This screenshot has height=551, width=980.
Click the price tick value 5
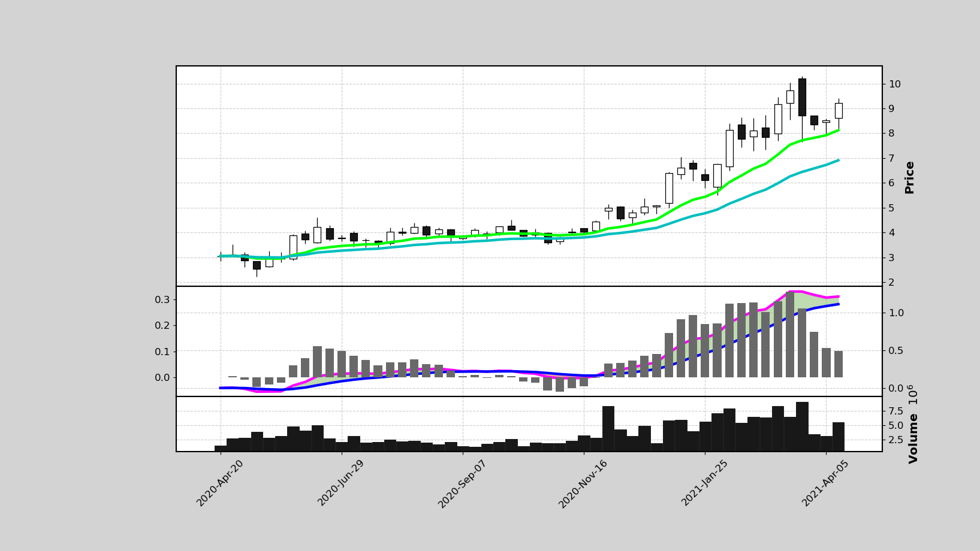[x=891, y=208]
